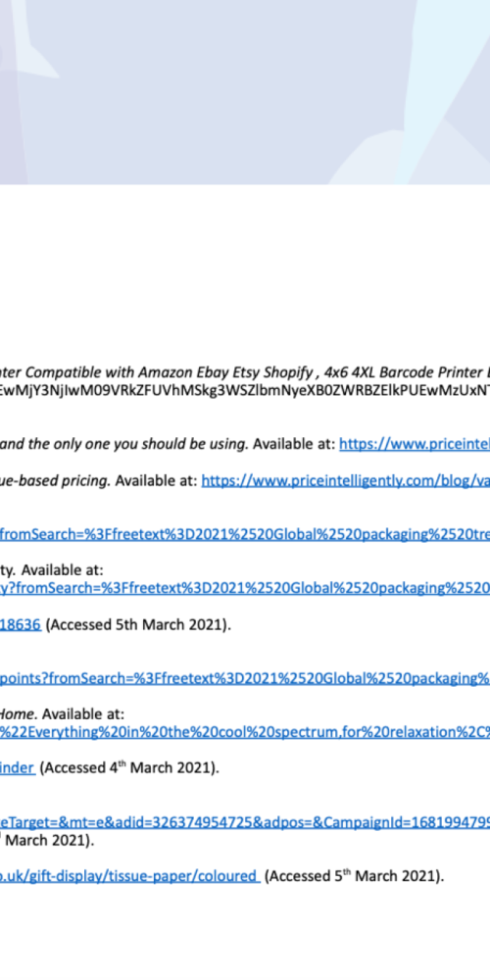Image resolution: width=490 pixels, height=980 pixels.
Task: Click the '(Accessed 4th March 2021)' text
Action: (x=129, y=768)
